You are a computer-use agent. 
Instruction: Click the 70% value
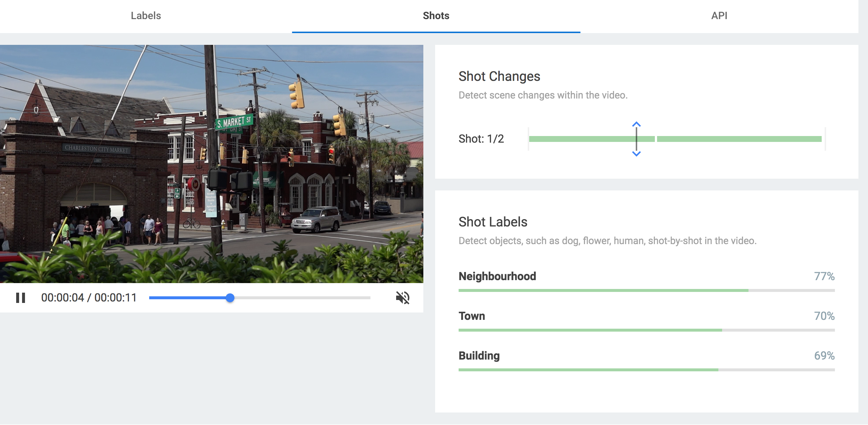click(x=824, y=316)
